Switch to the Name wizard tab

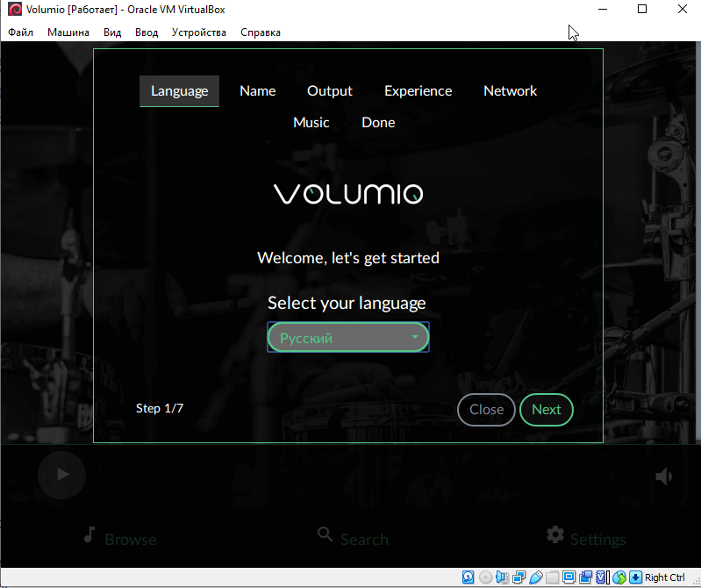click(x=258, y=91)
